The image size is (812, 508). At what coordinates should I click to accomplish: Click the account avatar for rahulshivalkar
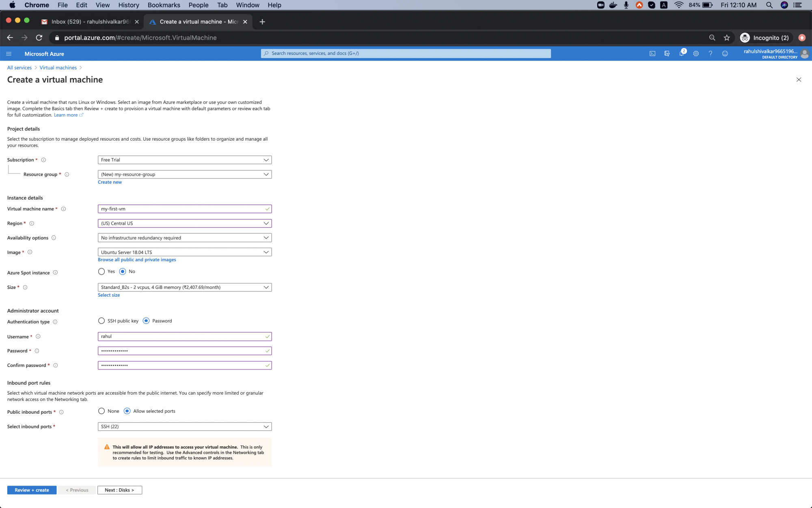point(805,54)
